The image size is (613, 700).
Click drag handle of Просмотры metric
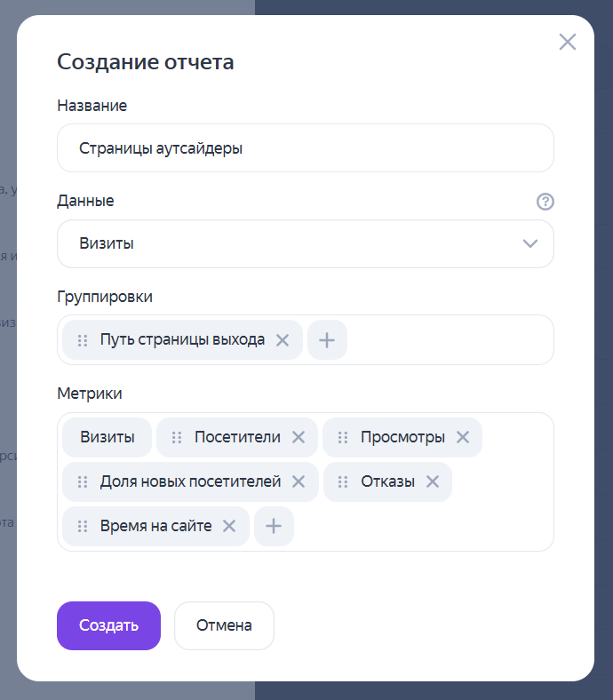[343, 437]
